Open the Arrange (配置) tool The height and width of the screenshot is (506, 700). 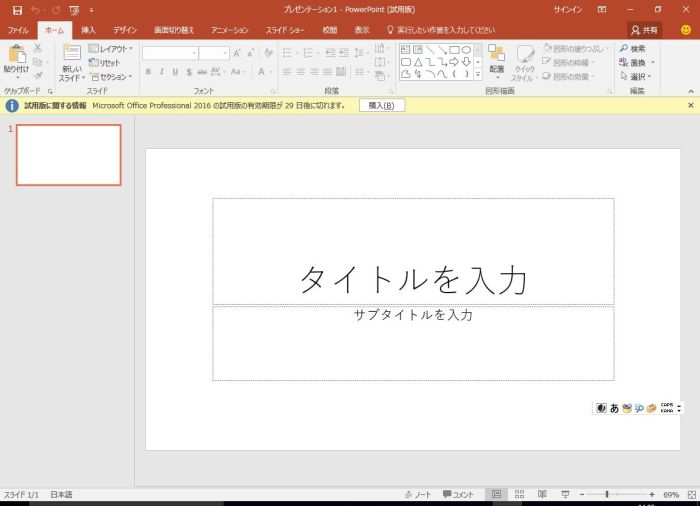497,58
